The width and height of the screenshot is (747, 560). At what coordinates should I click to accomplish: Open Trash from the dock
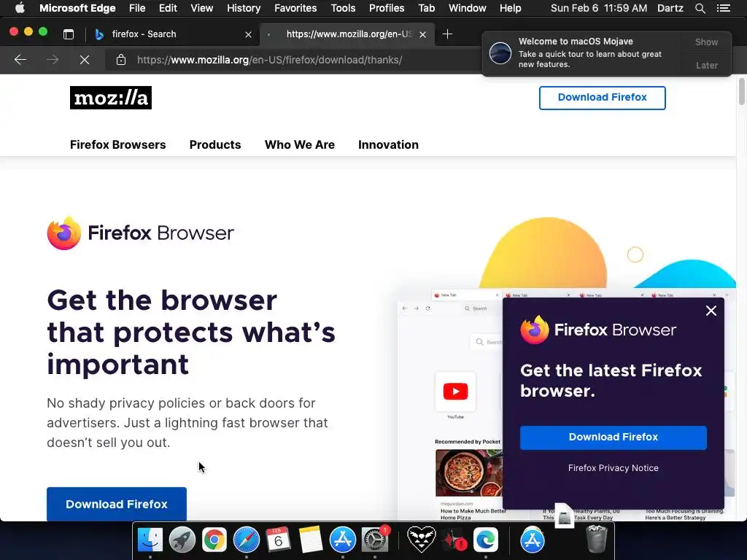click(596, 539)
